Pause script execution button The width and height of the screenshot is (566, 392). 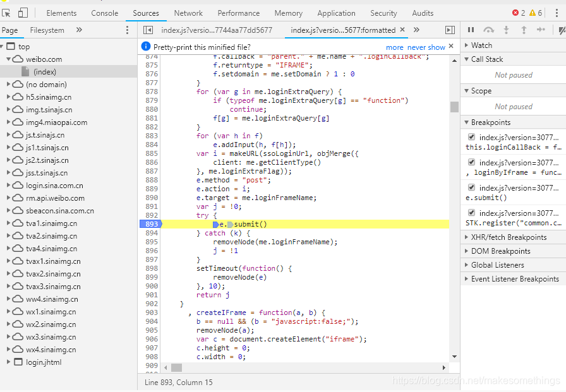click(471, 30)
